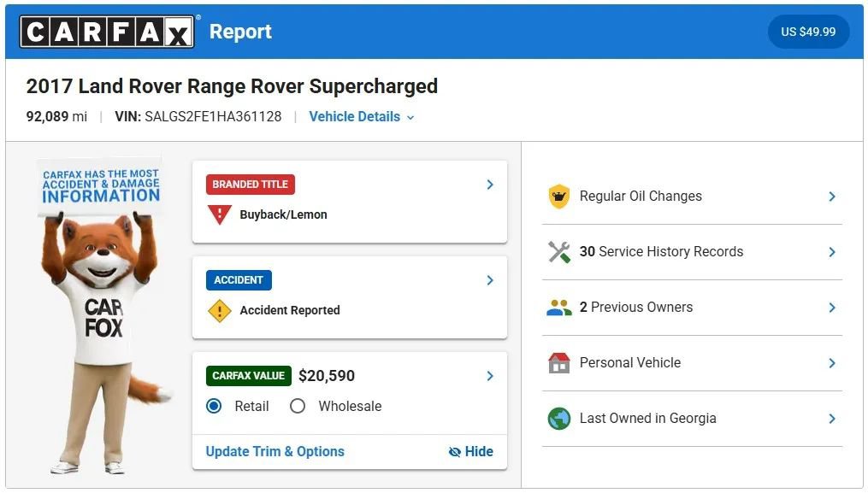Click the oil changes shield crown icon
The image size is (868, 493).
[x=559, y=197]
